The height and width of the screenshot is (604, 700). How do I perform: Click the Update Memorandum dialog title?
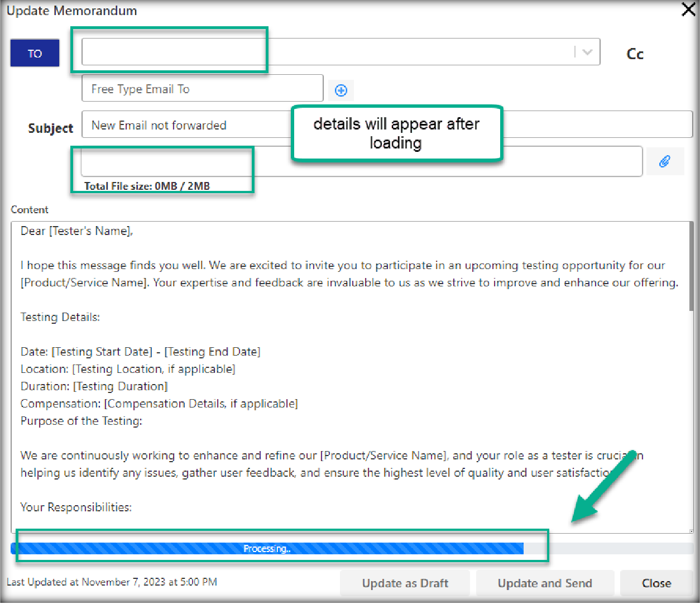[71, 11]
